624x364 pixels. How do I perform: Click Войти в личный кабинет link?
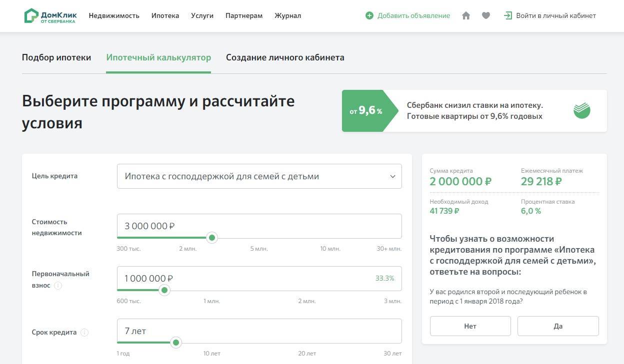pos(555,15)
